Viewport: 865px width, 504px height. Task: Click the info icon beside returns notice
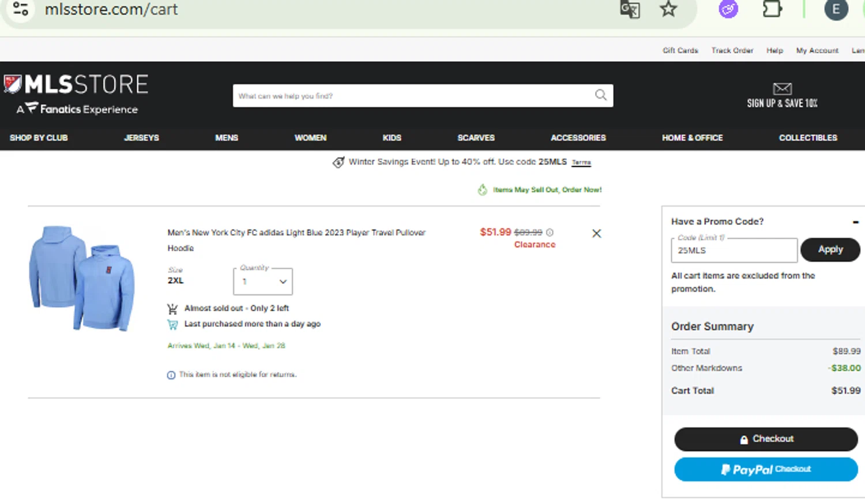pyautogui.click(x=171, y=375)
